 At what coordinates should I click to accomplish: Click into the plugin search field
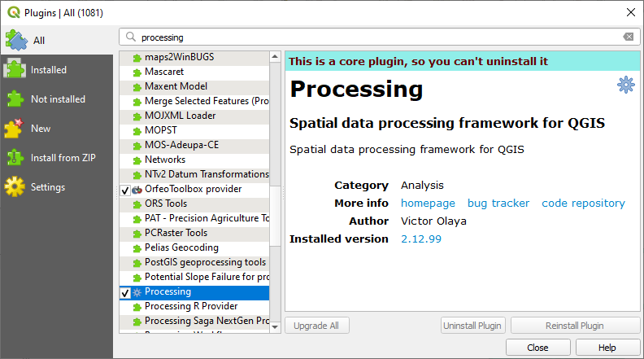[x=374, y=37]
